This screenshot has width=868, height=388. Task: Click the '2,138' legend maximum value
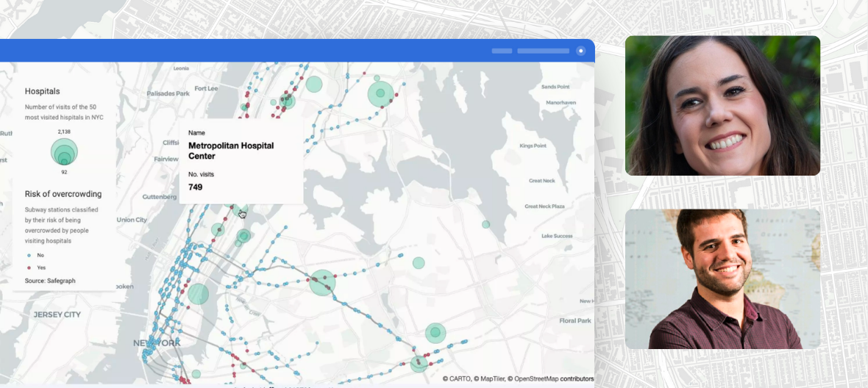64,132
